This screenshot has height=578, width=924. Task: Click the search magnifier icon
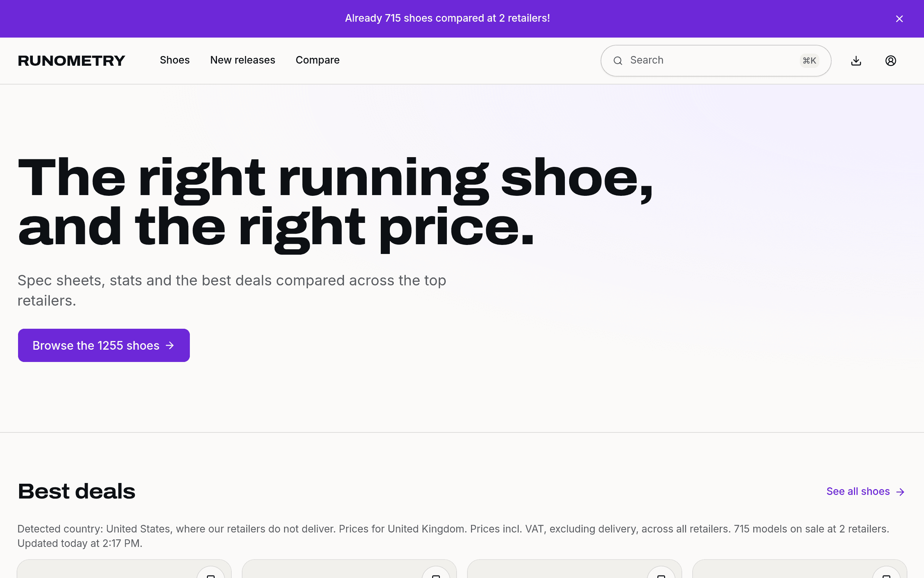(x=618, y=60)
